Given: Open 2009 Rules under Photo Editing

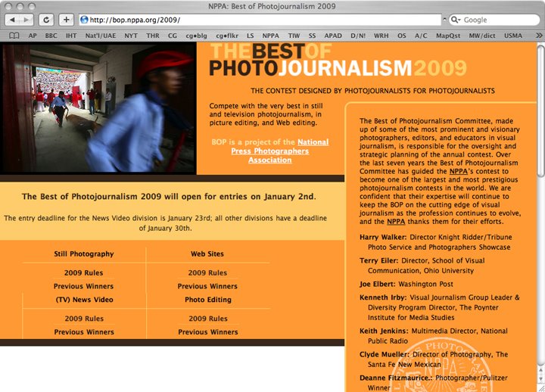Looking at the screenshot, I should [x=208, y=319].
